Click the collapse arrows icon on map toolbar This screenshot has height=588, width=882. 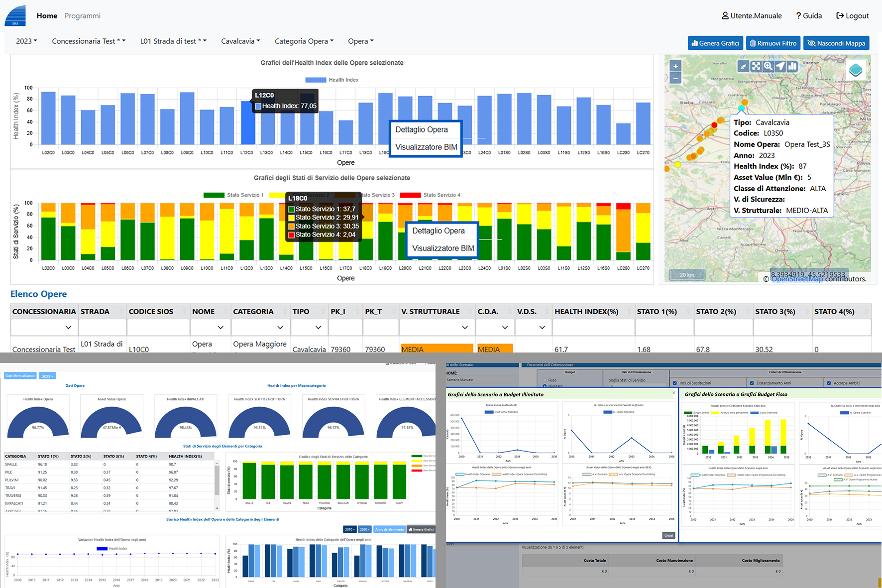pos(744,66)
